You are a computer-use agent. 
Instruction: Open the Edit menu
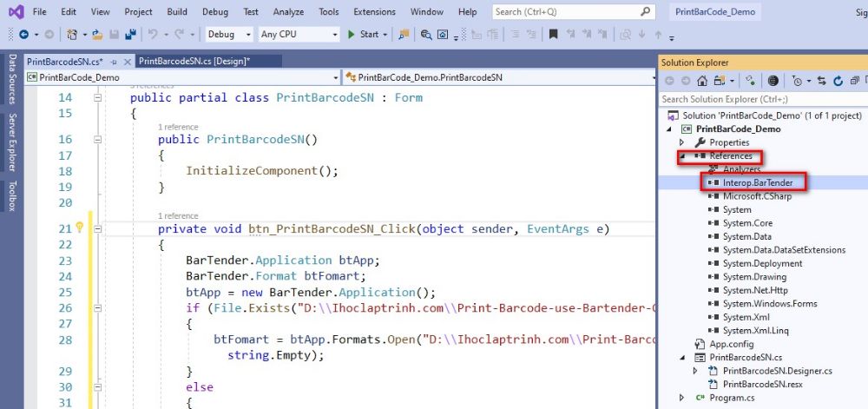coord(69,11)
